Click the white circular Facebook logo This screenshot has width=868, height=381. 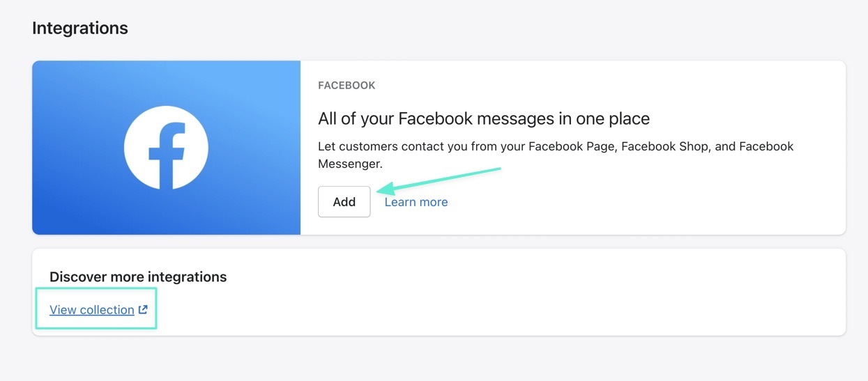tap(166, 148)
